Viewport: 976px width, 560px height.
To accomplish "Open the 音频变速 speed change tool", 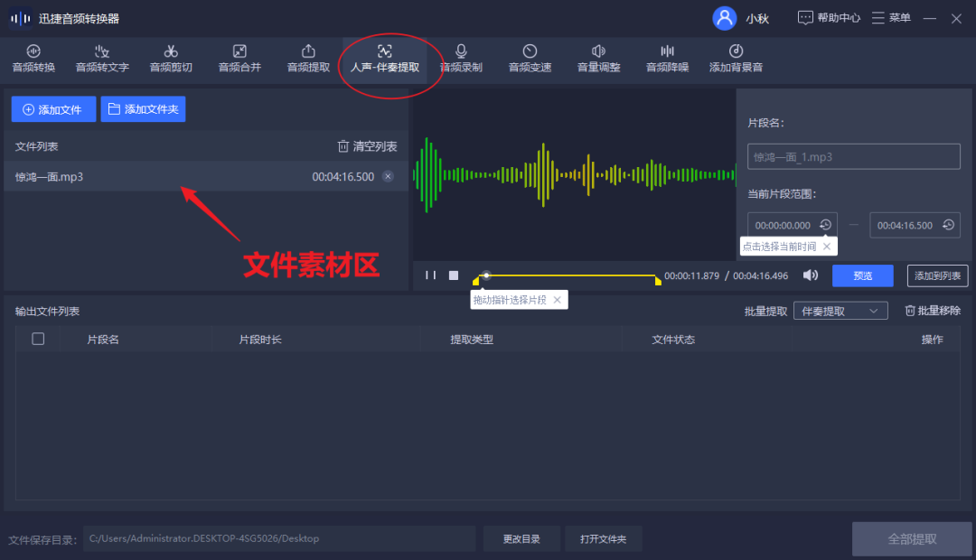I will pos(530,59).
